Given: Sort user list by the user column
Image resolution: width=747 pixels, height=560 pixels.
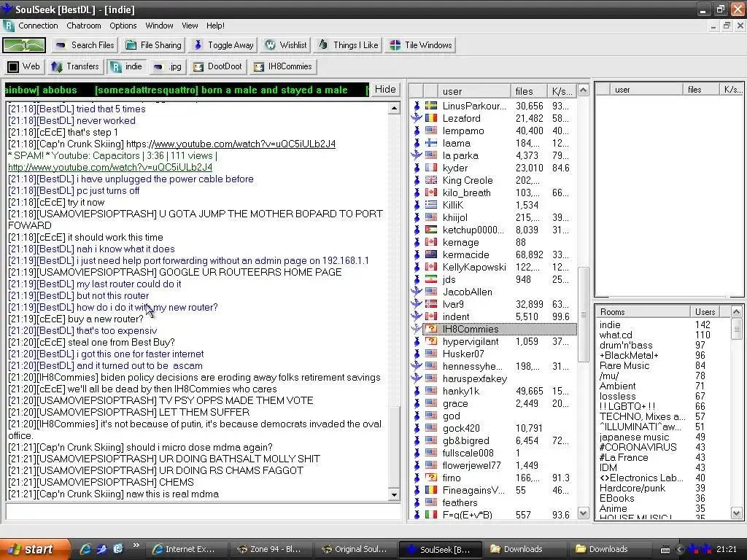Looking at the screenshot, I should coord(473,90).
